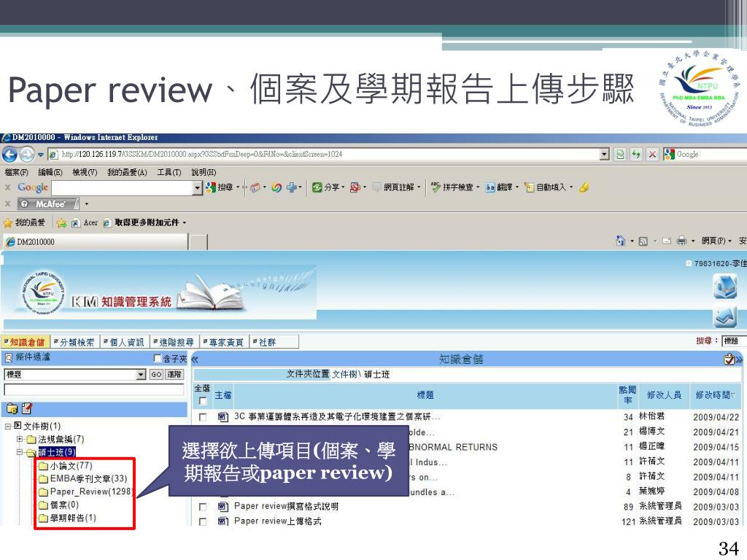The width and height of the screenshot is (747, 560).
Task: Click the 翻譯 translate button
Action: coord(499,187)
